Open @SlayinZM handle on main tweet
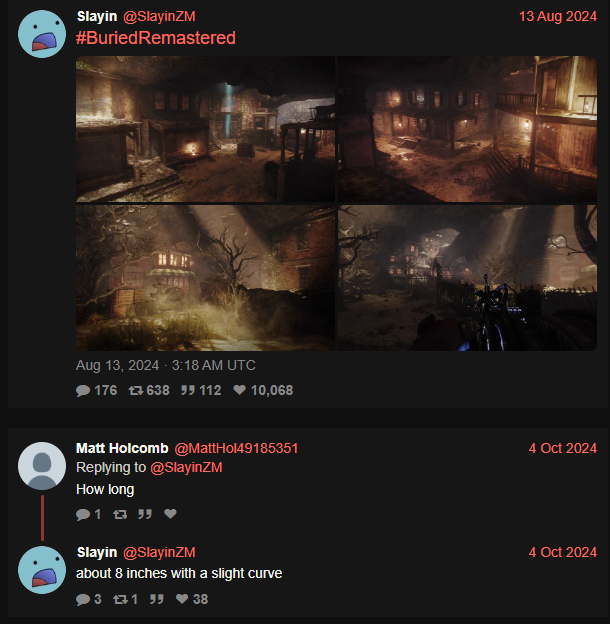 [159, 16]
